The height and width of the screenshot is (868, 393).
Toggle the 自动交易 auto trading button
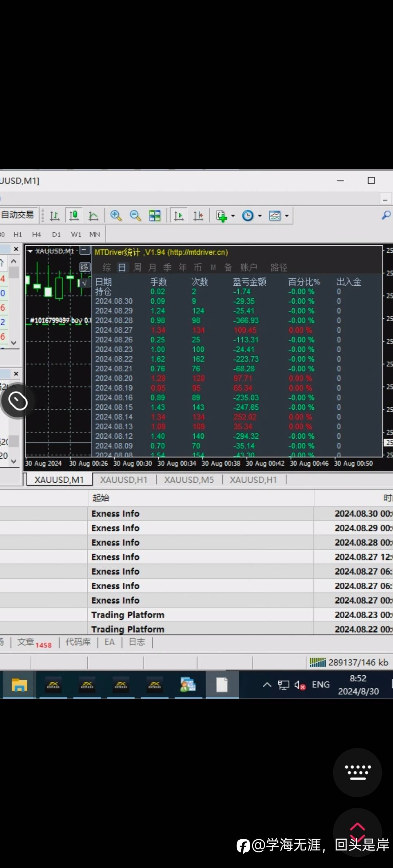click(x=18, y=215)
